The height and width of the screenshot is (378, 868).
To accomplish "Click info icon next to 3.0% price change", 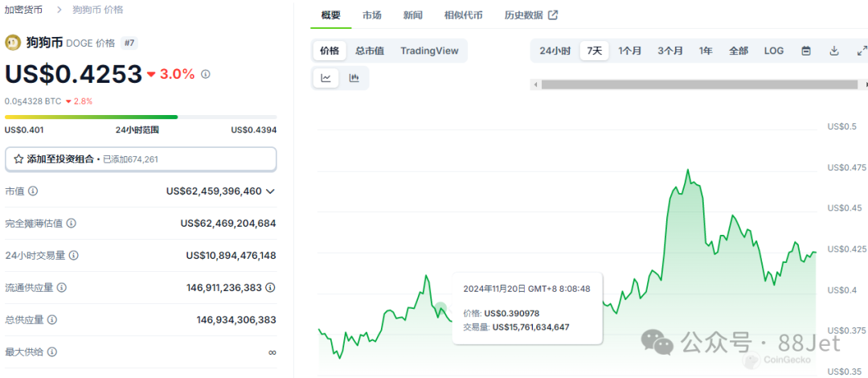I will 206,74.
